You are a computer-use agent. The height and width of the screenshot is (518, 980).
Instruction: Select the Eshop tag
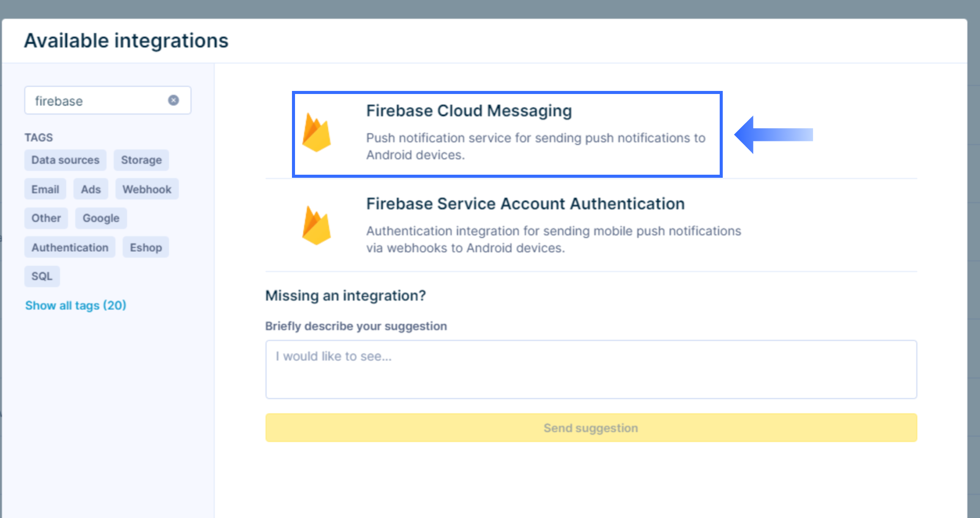click(146, 247)
